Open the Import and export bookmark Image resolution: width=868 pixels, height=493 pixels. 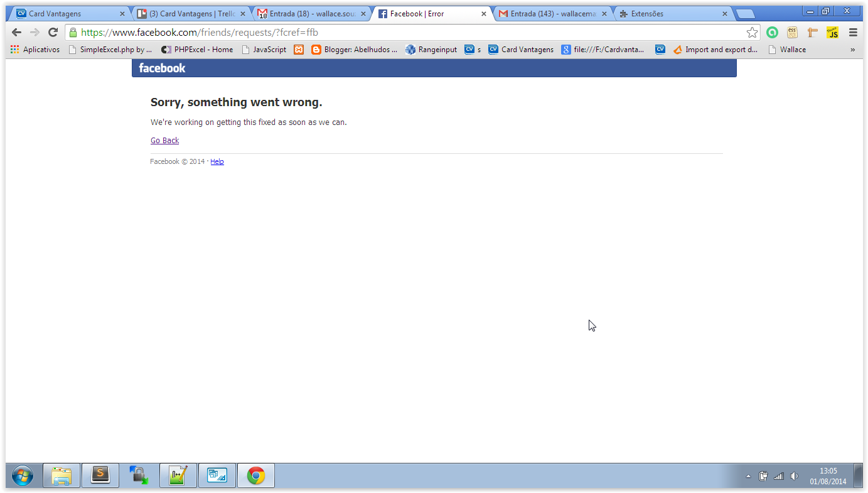[x=715, y=50]
